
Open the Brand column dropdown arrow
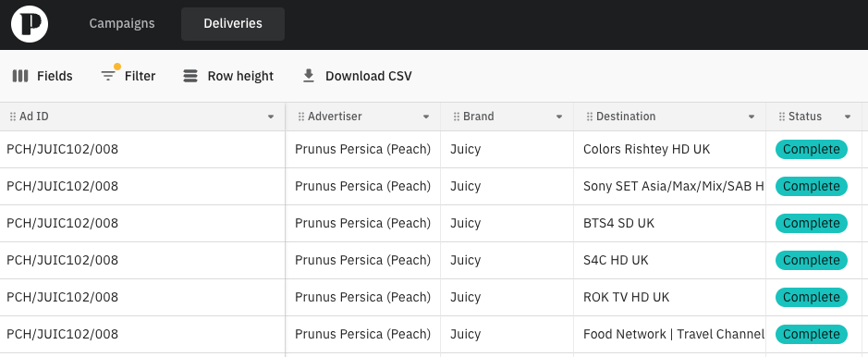[x=559, y=117]
